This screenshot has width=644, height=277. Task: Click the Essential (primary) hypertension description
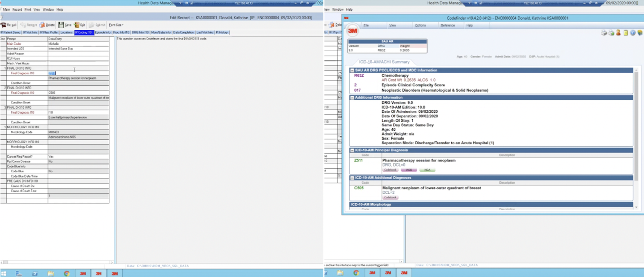point(78,117)
